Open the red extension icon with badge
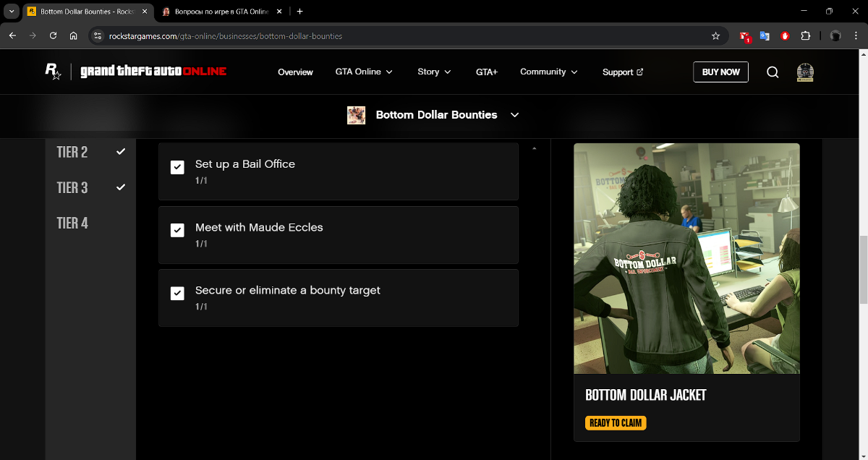Image resolution: width=868 pixels, height=460 pixels. 744,36
